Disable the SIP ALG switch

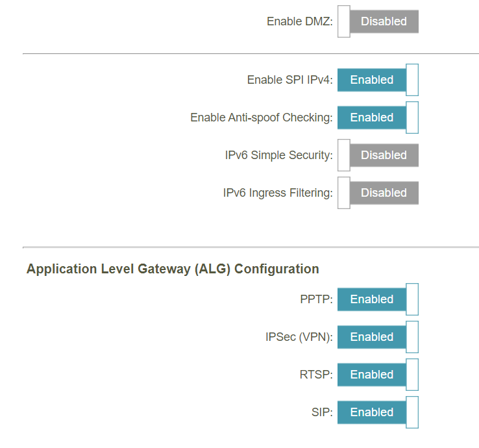[x=378, y=412]
